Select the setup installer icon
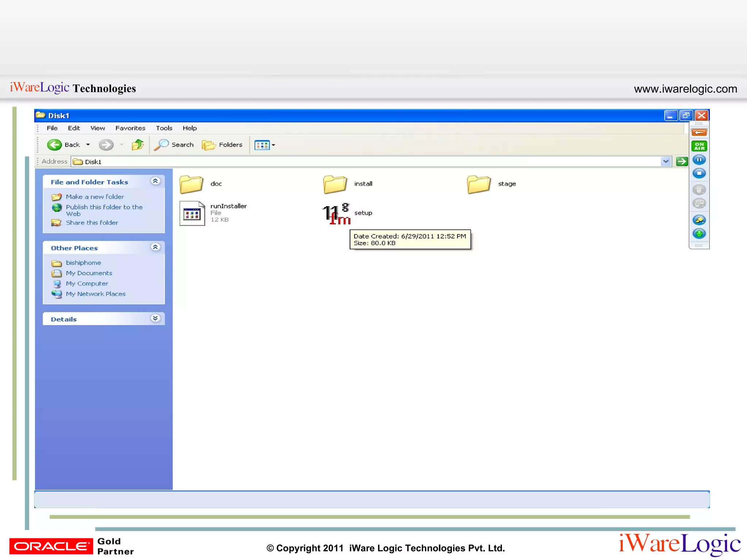747x560 pixels. click(x=336, y=213)
